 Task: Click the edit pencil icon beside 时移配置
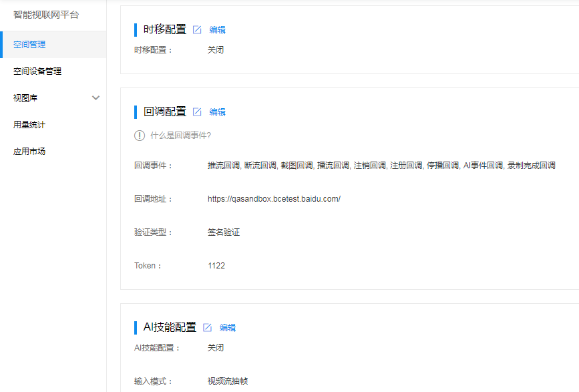tap(197, 29)
